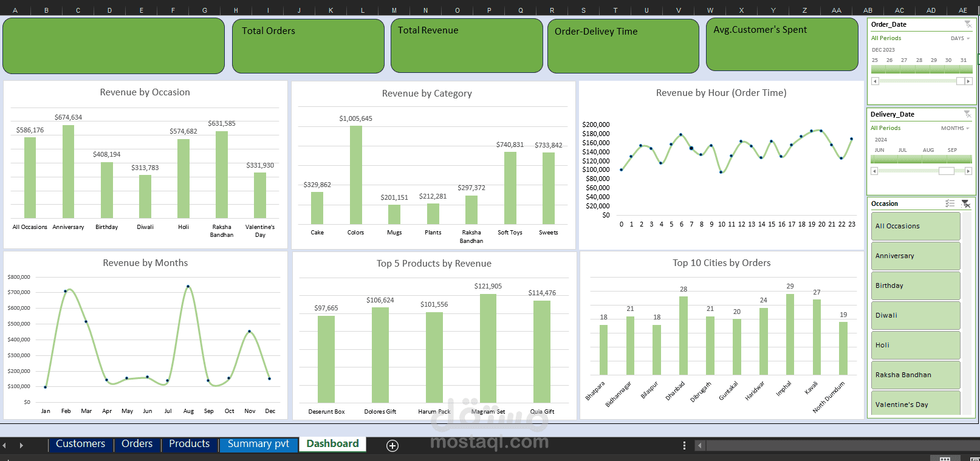The height and width of the screenshot is (461, 980).
Task: Enable multi-select on the Occasion slicer
Action: tap(950, 204)
